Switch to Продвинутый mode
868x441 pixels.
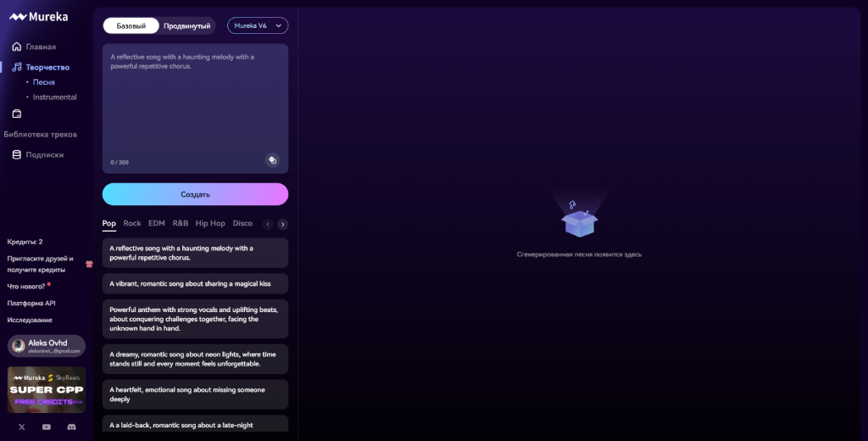tap(186, 25)
